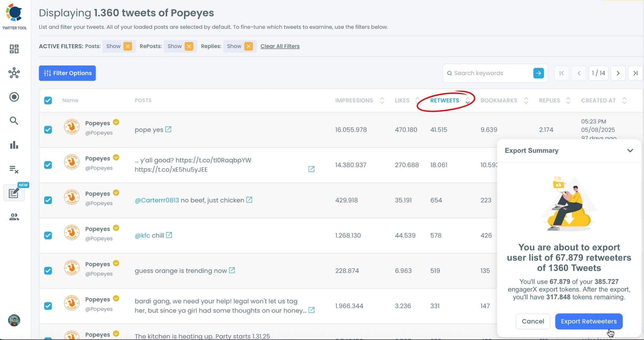
Task: Open the 'pope yes' tweet external link icon
Action: 168,129
